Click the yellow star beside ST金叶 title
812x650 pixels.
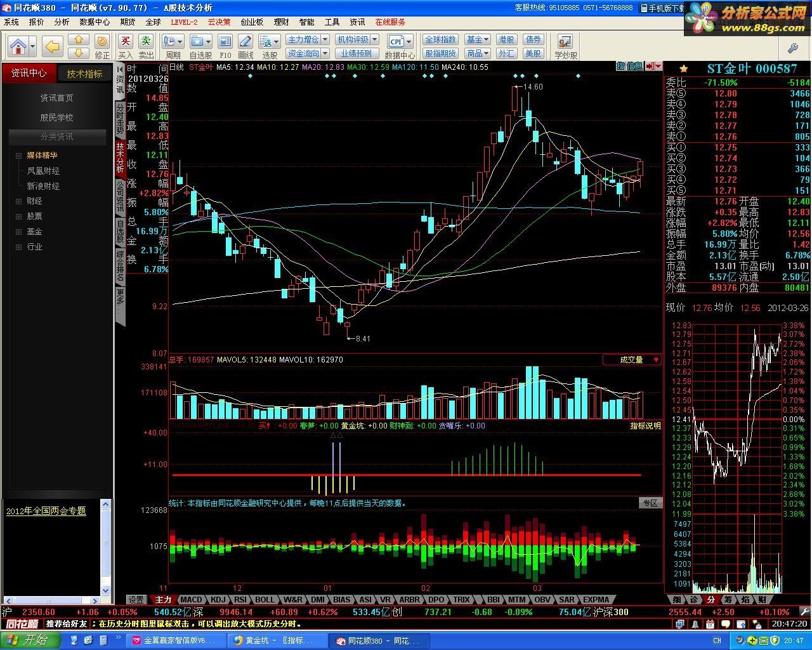coord(683,69)
